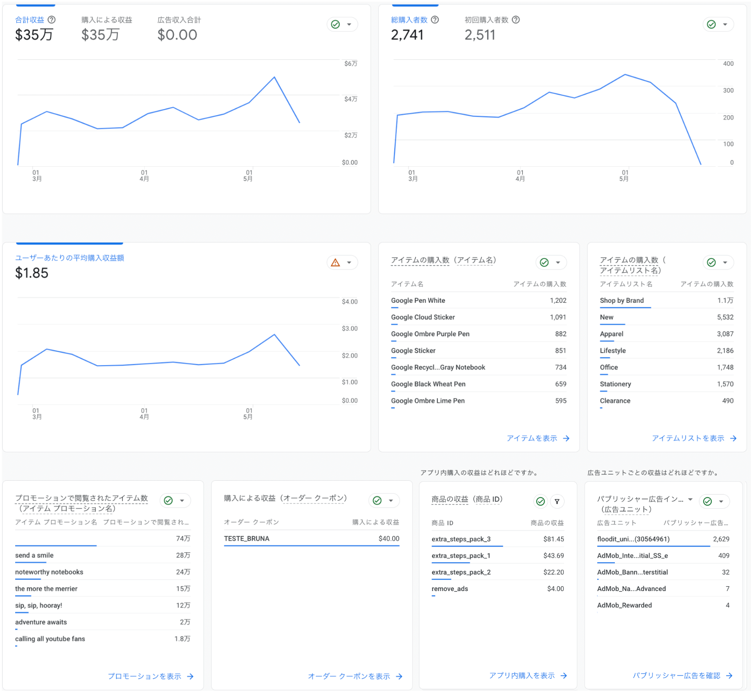Click filter icon on 商品の収益 card
Screen dimensions: 751x700
point(557,501)
